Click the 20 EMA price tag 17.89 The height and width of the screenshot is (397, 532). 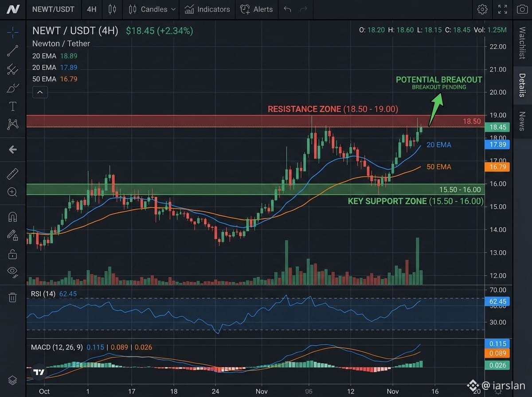click(498, 144)
